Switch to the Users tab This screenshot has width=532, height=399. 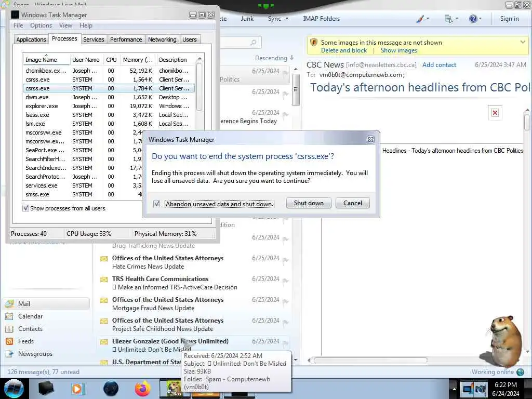click(189, 39)
